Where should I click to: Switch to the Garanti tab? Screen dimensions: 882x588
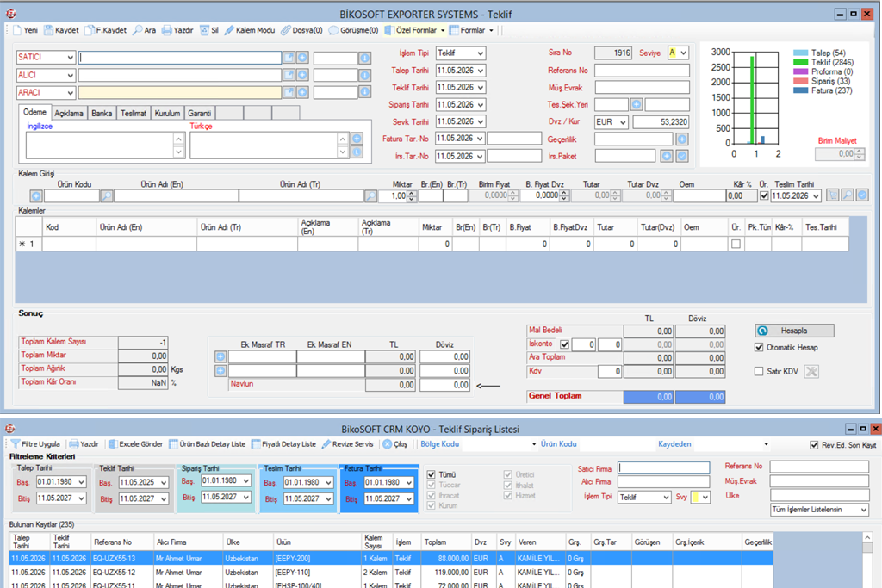(199, 113)
